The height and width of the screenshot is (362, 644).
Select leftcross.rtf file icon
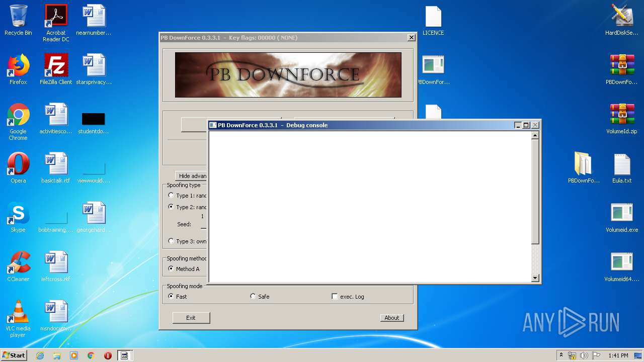coord(56,267)
